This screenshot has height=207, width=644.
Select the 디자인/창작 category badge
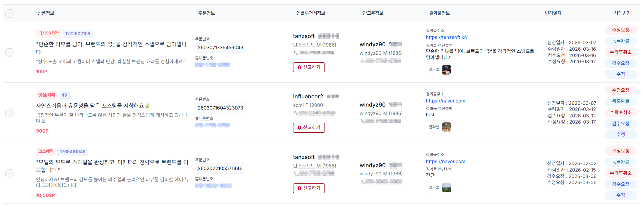coord(48,34)
